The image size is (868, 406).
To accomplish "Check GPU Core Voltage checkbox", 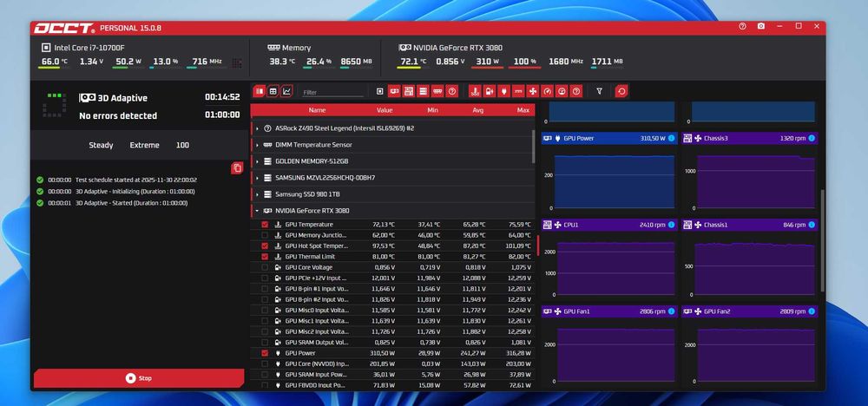I will pyautogui.click(x=265, y=267).
